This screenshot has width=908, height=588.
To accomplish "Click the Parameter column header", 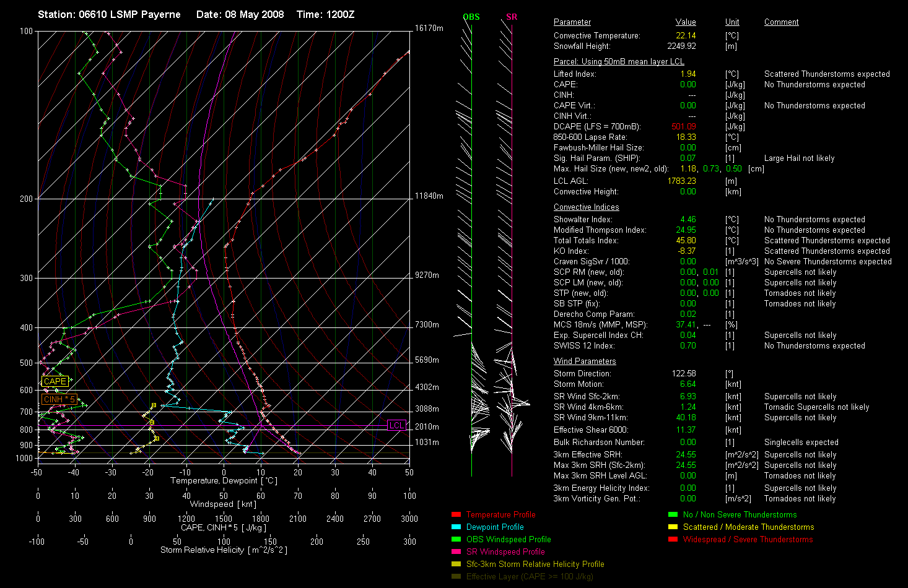I will (x=572, y=22).
